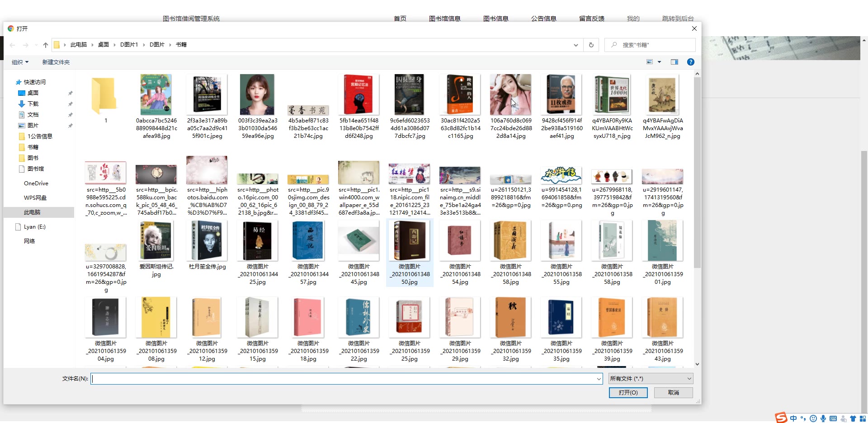Screen dimensions: 868x423
Task: Click Sogou input method tray icon
Action: 781,418
